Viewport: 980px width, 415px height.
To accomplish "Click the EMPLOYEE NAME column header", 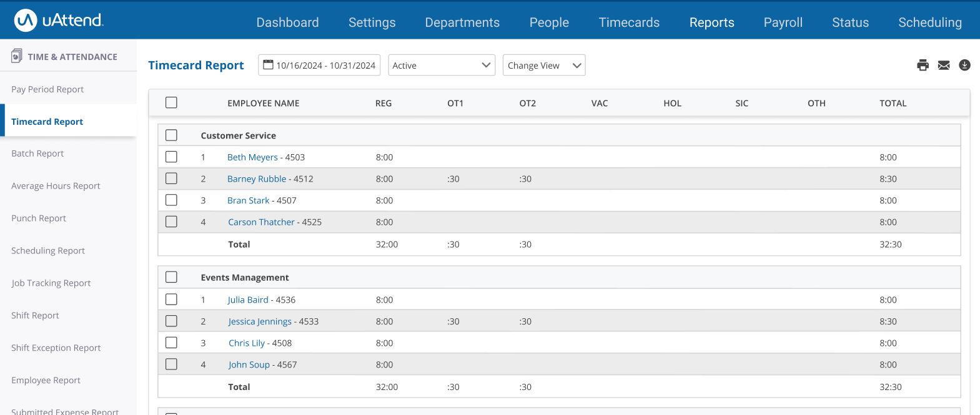I will 264,104.
